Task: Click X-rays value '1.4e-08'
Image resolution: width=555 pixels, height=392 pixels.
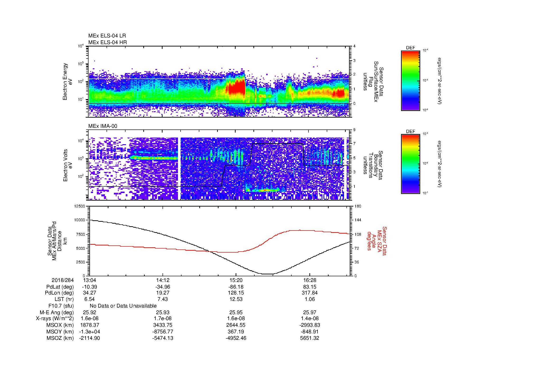Action: tap(310, 319)
